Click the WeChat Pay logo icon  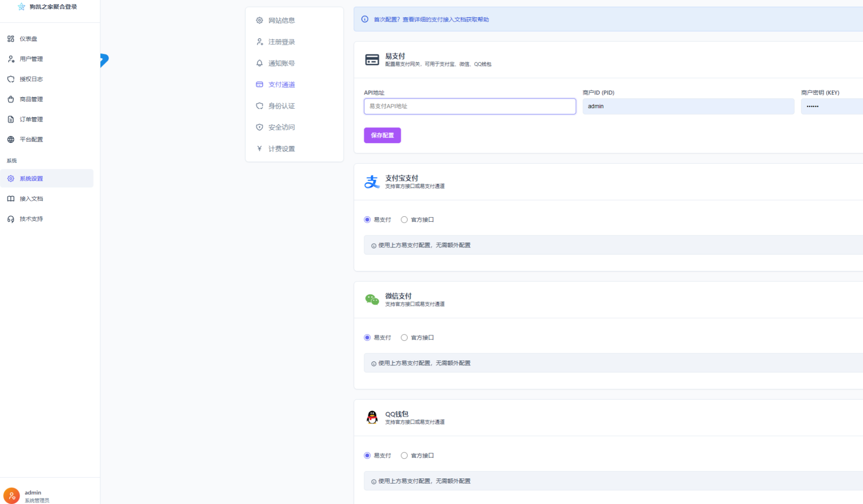[x=372, y=300]
